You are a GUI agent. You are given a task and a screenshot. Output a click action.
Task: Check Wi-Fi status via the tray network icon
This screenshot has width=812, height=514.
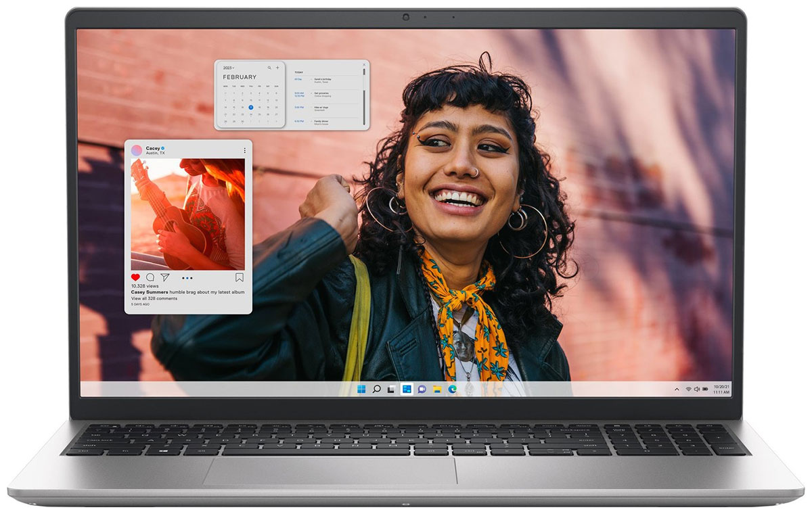coord(688,390)
